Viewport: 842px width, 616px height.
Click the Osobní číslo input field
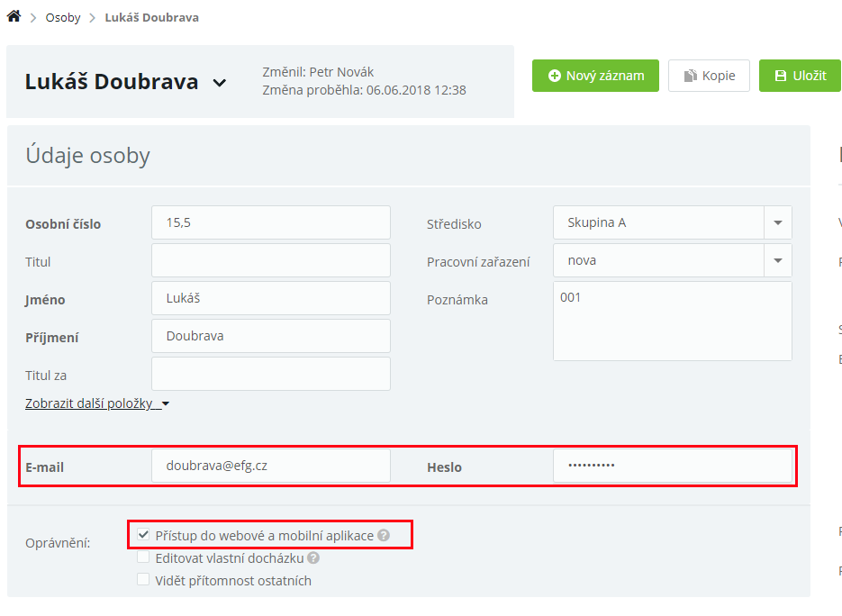pos(270,222)
